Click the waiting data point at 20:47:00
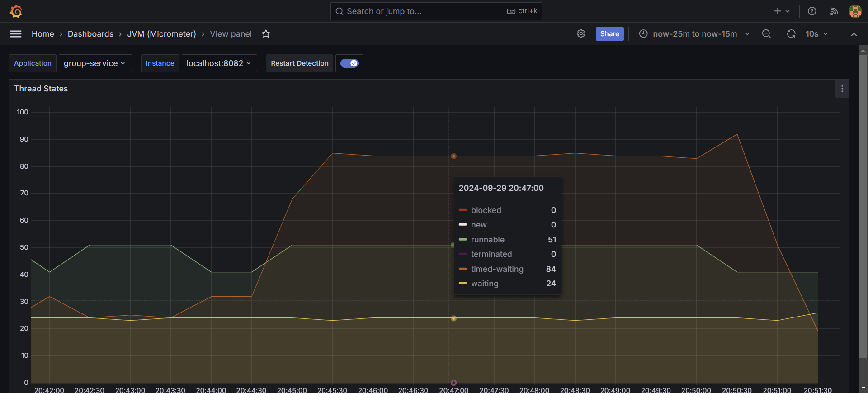The height and width of the screenshot is (393, 868). (x=453, y=318)
